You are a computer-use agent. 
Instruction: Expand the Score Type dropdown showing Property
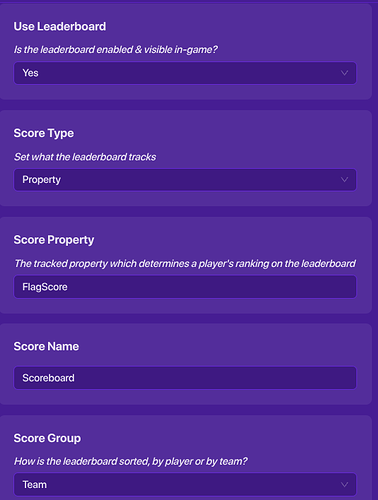pyautogui.click(x=185, y=180)
